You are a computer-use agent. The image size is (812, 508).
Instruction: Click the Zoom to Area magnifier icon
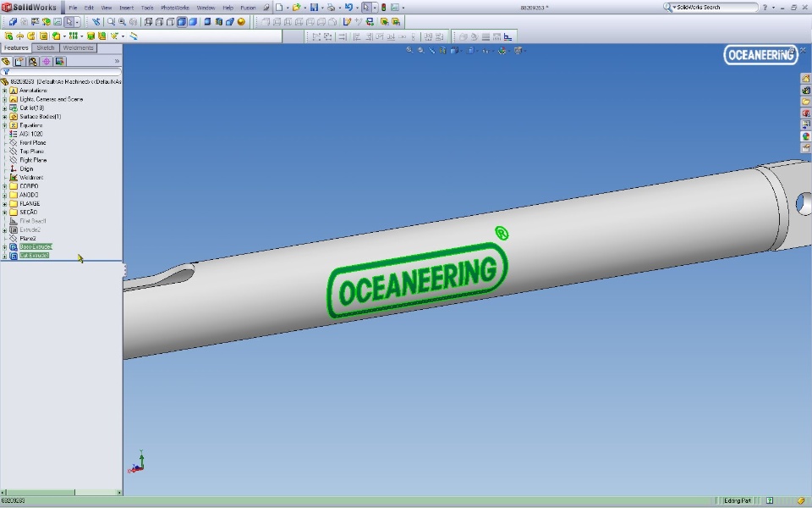111,22
